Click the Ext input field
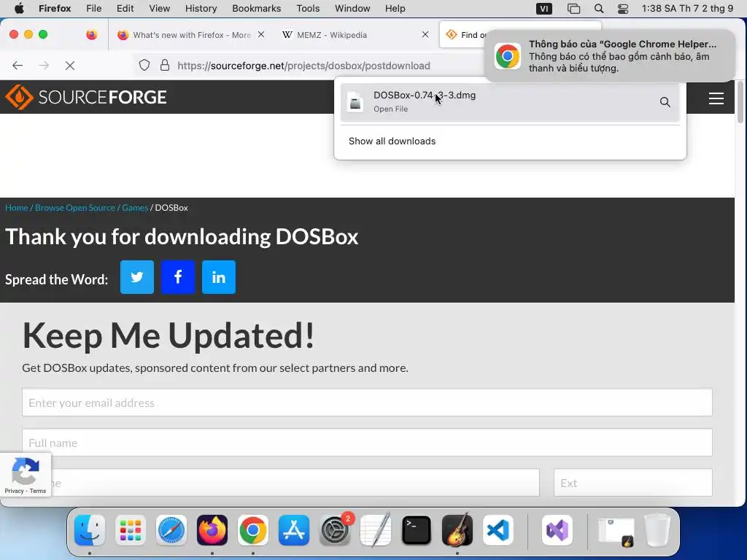 pos(633,483)
